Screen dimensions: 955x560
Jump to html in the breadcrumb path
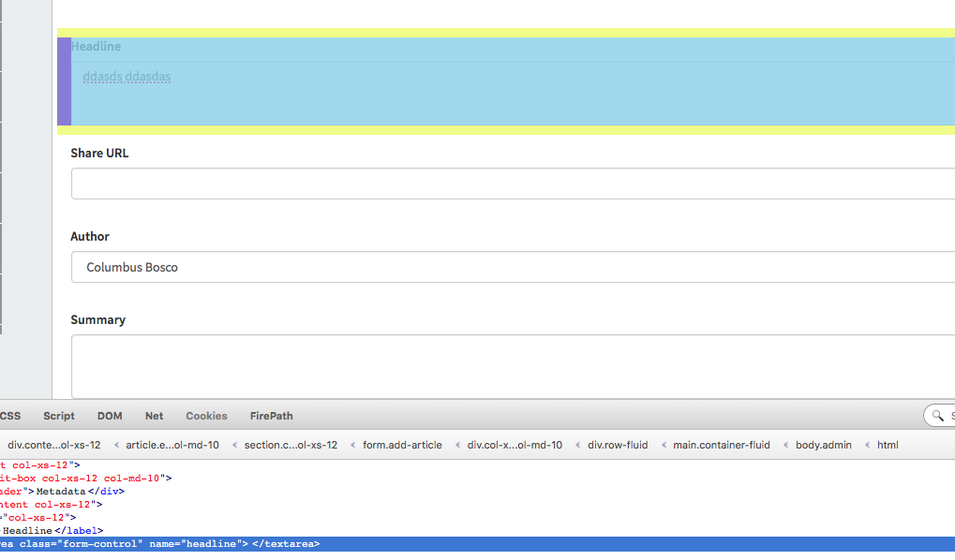click(887, 445)
